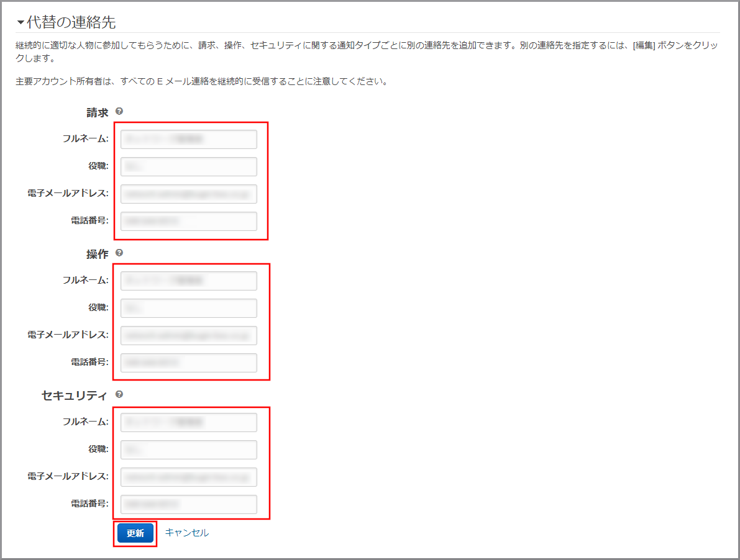Select the セキュリティ section heading text
The width and height of the screenshot is (740, 560).
pyautogui.click(x=75, y=395)
